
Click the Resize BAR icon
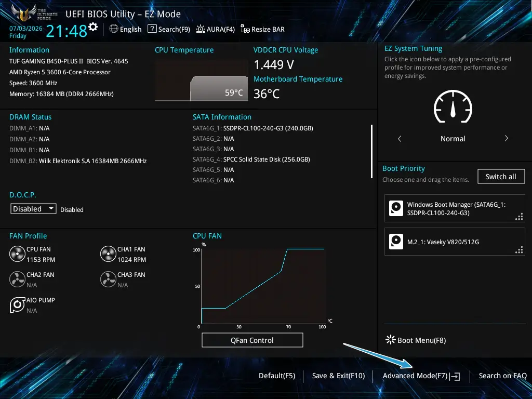coord(245,29)
